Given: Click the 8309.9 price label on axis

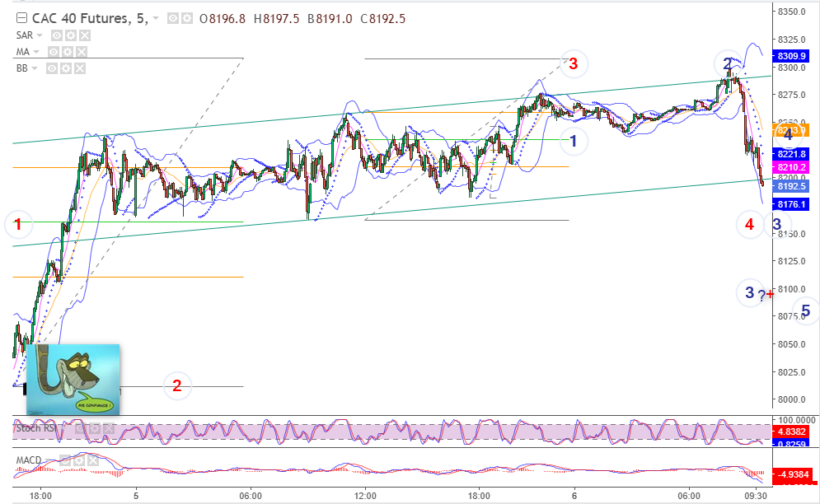Looking at the screenshot, I should click(x=791, y=56).
